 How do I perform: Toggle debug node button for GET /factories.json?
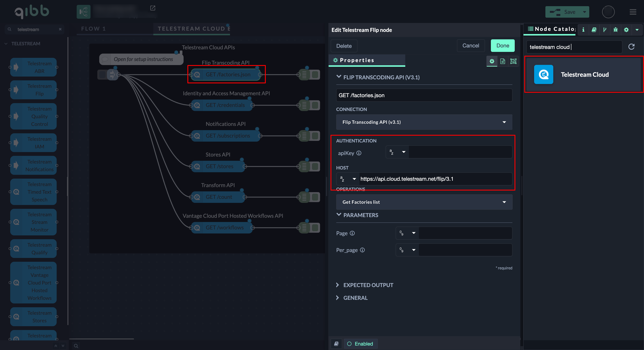315,75
